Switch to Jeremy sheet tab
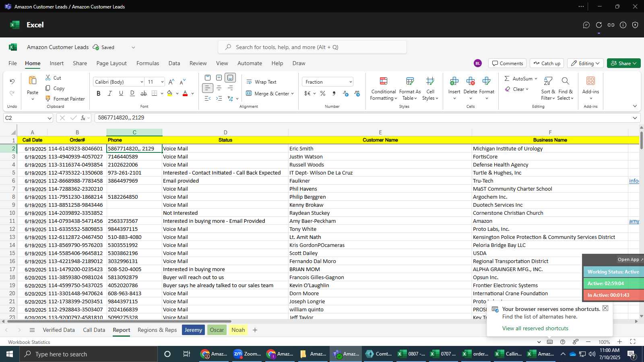The height and width of the screenshot is (362, 644). (193, 330)
